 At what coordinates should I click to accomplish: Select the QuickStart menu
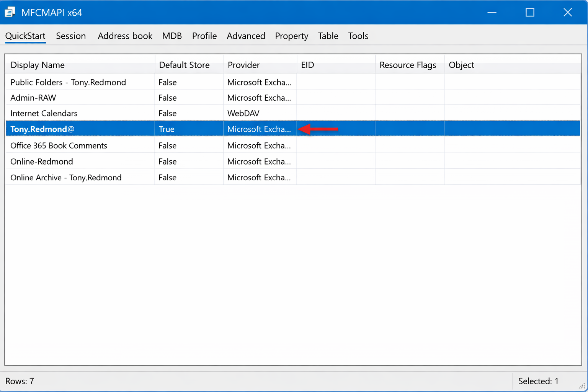coord(25,36)
